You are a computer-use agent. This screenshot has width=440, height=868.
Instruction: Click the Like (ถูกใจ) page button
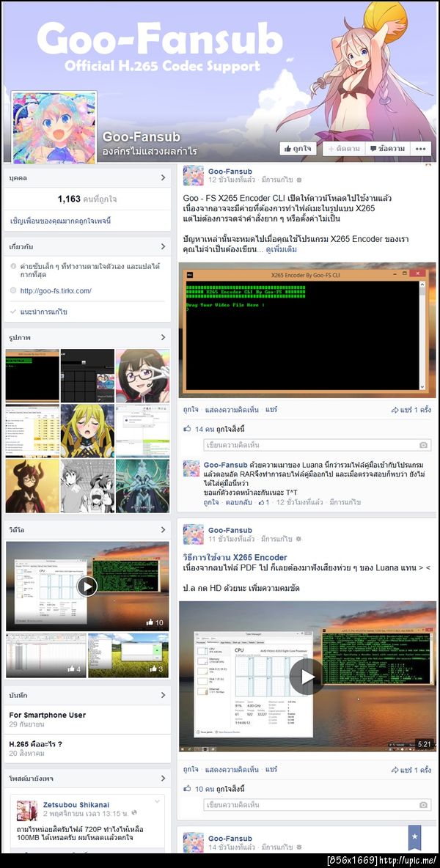[x=298, y=148]
